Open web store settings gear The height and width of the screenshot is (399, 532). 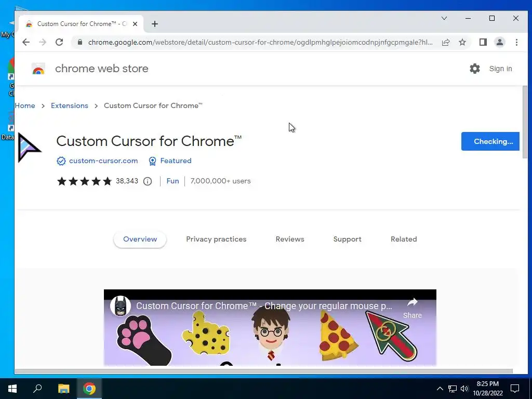click(x=475, y=69)
